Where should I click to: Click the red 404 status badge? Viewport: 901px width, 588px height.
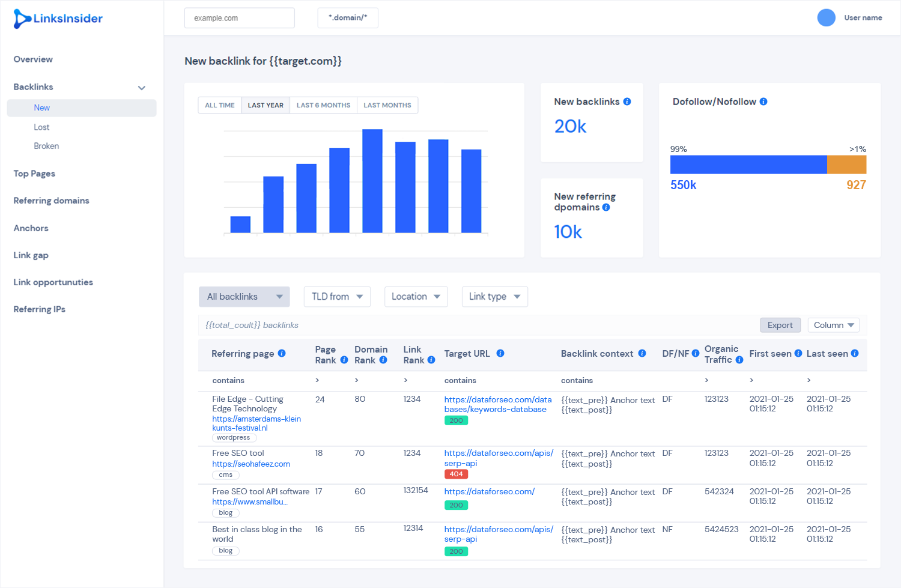pyautogui.click(x=457, y=474)
